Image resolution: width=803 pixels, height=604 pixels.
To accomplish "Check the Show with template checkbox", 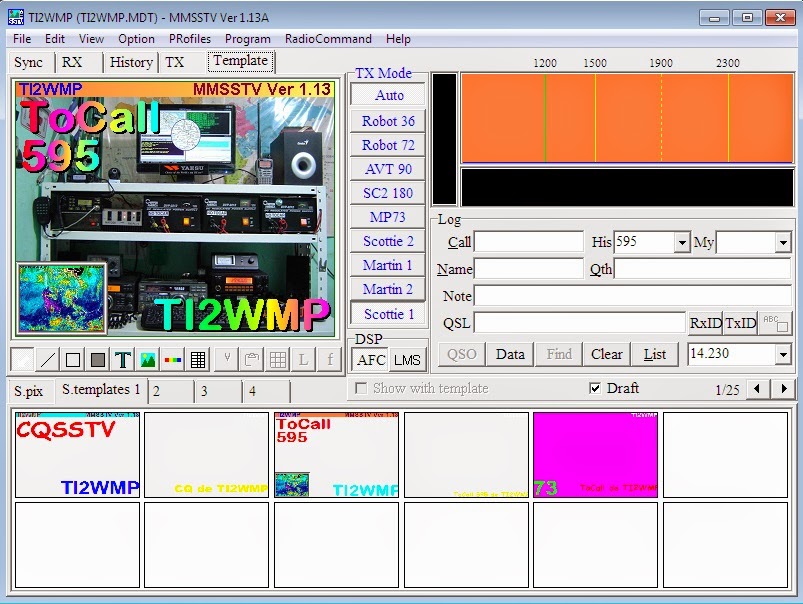I will 360,389.
